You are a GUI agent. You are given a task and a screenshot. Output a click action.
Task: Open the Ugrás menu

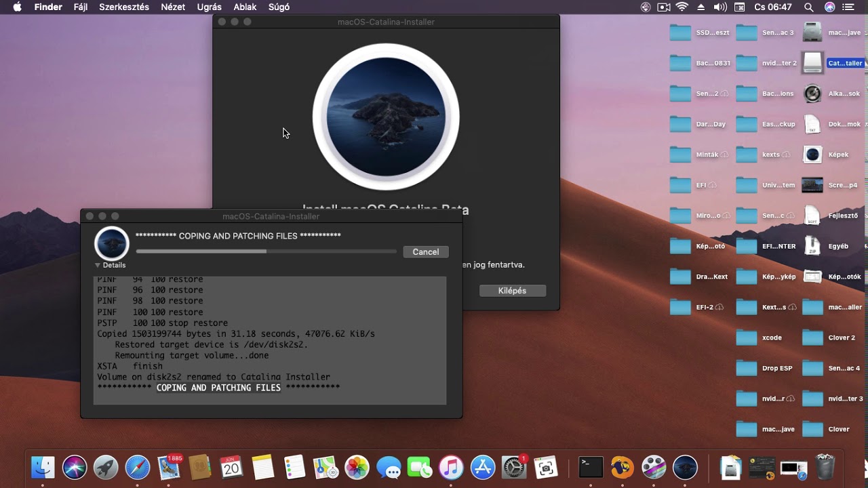209,7
